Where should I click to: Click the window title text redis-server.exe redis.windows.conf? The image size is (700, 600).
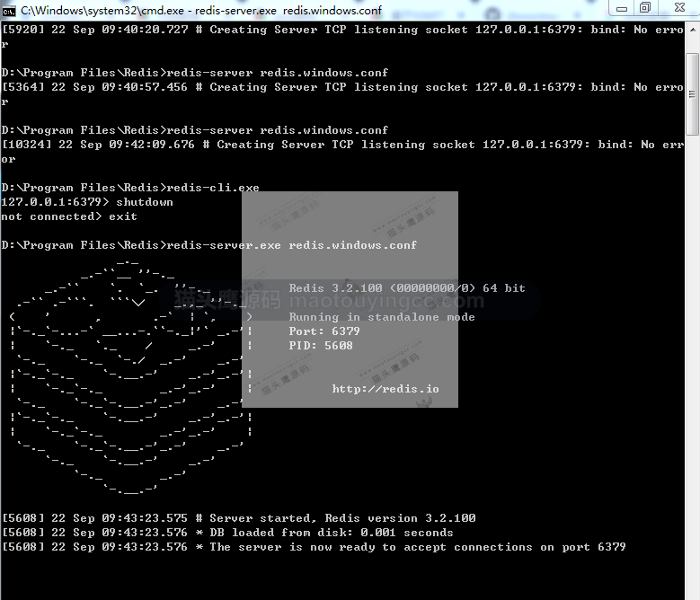pyautogui.click(x=288, y=10)
